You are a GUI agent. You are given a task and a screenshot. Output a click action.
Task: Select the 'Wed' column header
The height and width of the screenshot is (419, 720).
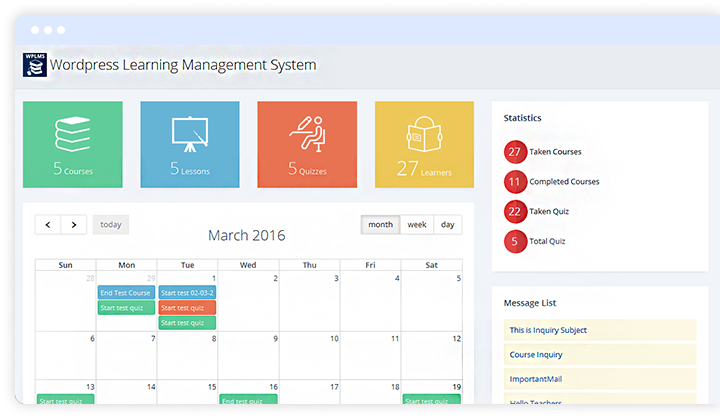click(248, 265)
